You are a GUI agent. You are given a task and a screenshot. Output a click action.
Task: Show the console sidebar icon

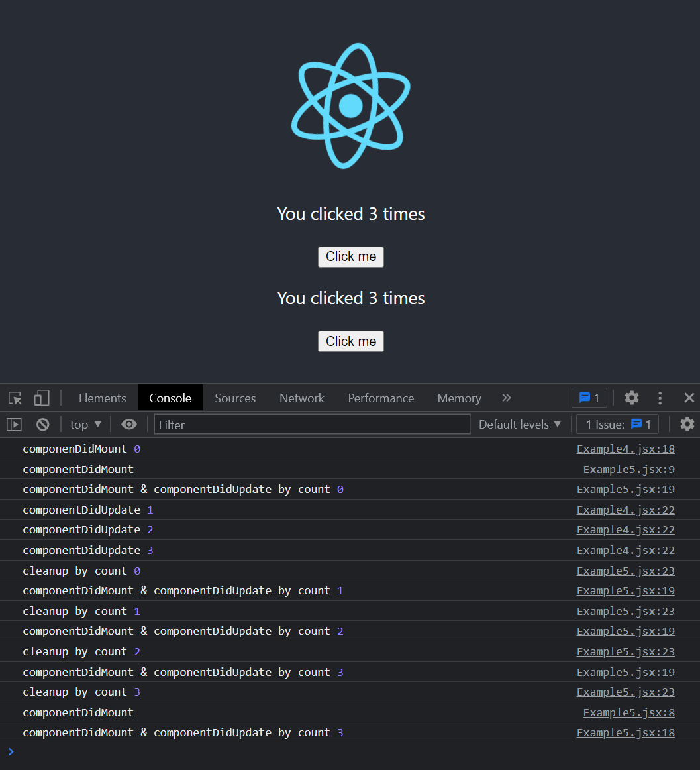pos(14,424)
